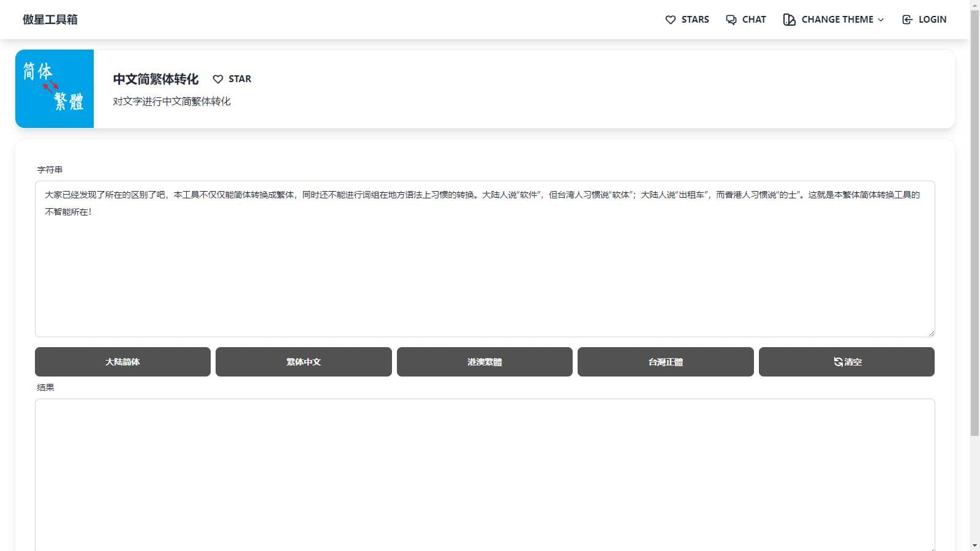Click the 傲星工具箱 site title
The height and width of the screenshot is (551, 980).
click(x=50, y=20)
